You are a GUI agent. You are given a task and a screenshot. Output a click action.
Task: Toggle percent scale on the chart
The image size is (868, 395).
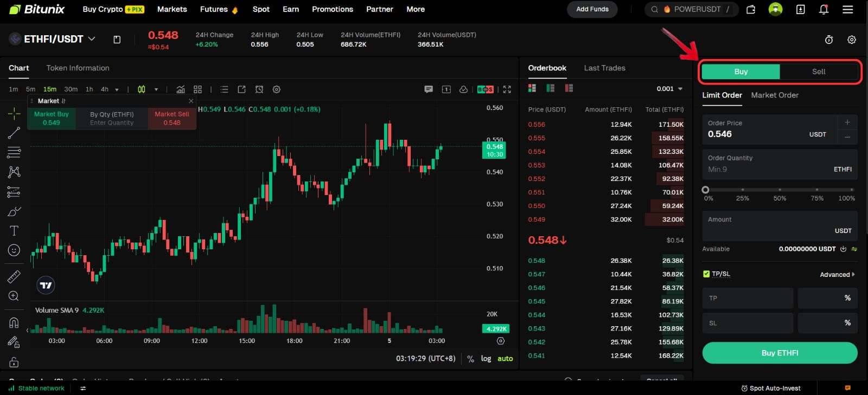pyautogui.click(x=470, y=359)
